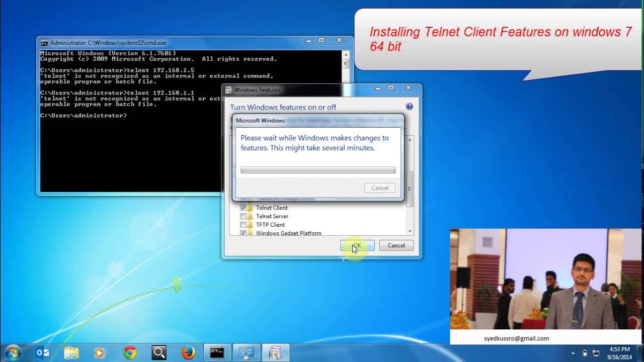Select the TFTP Client label
The image size is (644, 362).
click(270, 225)
